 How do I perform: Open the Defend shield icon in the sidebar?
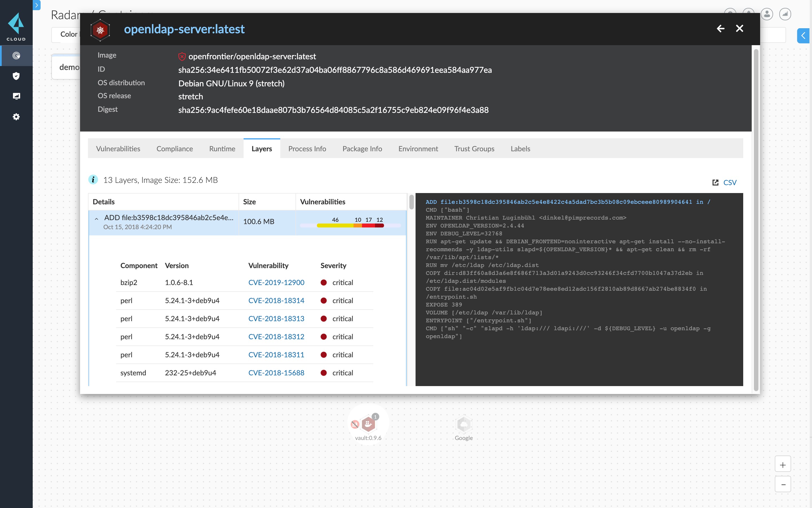click(x=16, y=76)
